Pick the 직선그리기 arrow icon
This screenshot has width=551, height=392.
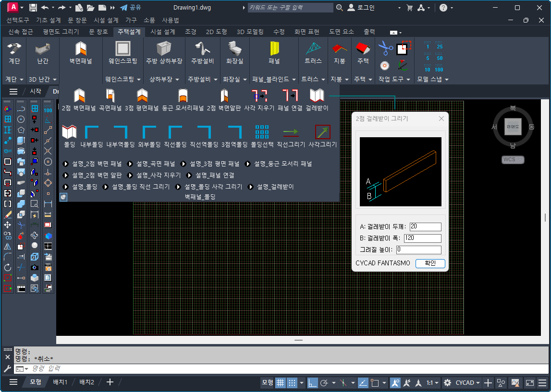click(291, 132)
